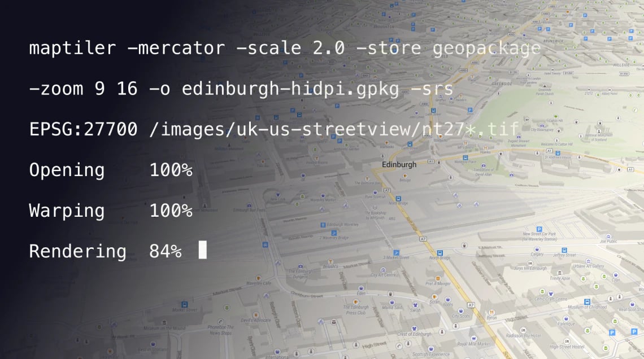644x359 pixels.
Task: Click the 'Mama Said' map label
Action: tap(392, 307)
